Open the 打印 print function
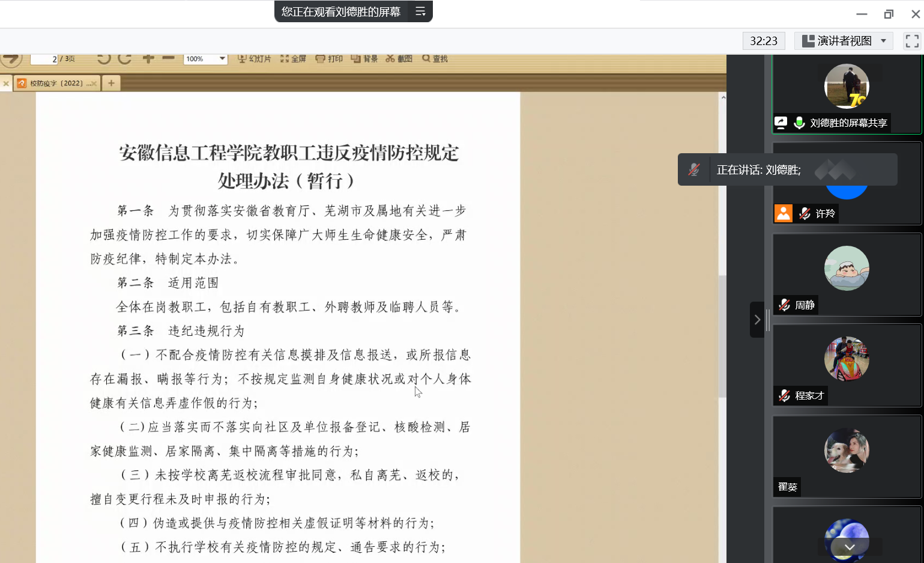The image size is (924, 563). point(329,58)
